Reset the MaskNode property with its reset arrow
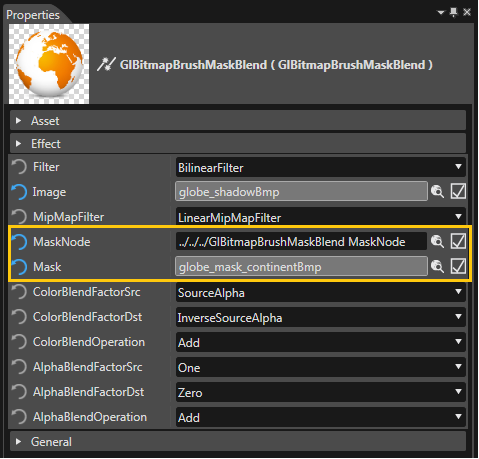Screen dimensions: 479x459 19,242
